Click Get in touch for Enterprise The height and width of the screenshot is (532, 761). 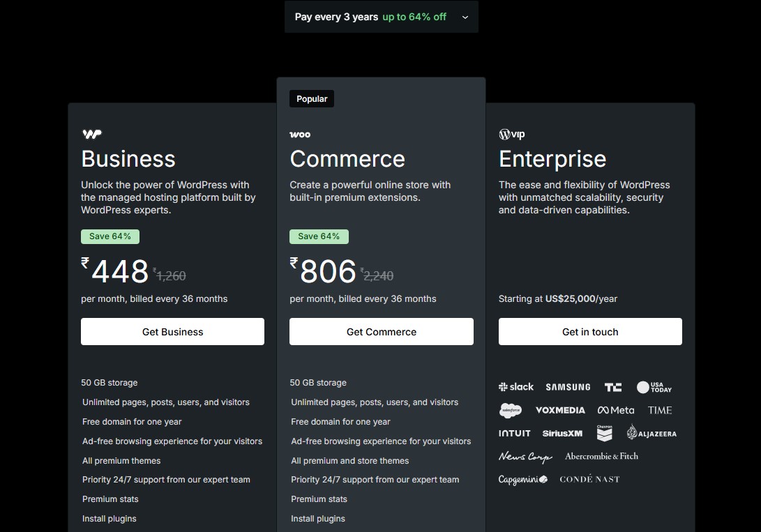[x=589, y=331]
